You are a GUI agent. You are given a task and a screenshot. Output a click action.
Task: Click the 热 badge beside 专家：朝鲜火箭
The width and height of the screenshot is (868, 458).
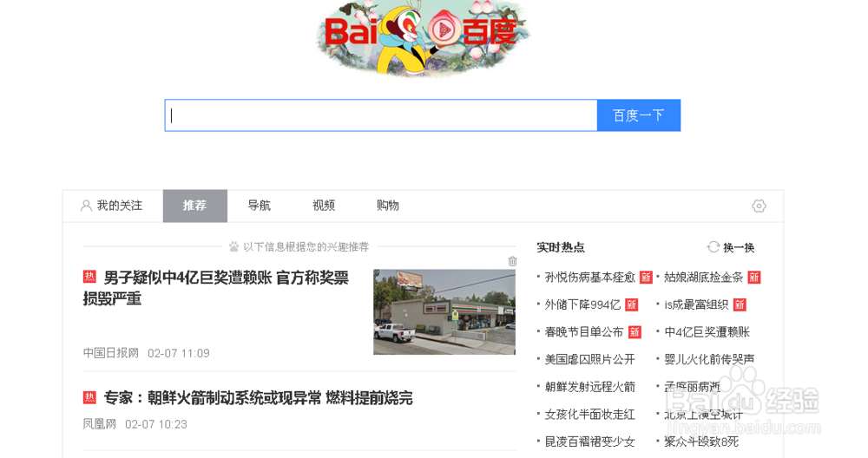89,397
